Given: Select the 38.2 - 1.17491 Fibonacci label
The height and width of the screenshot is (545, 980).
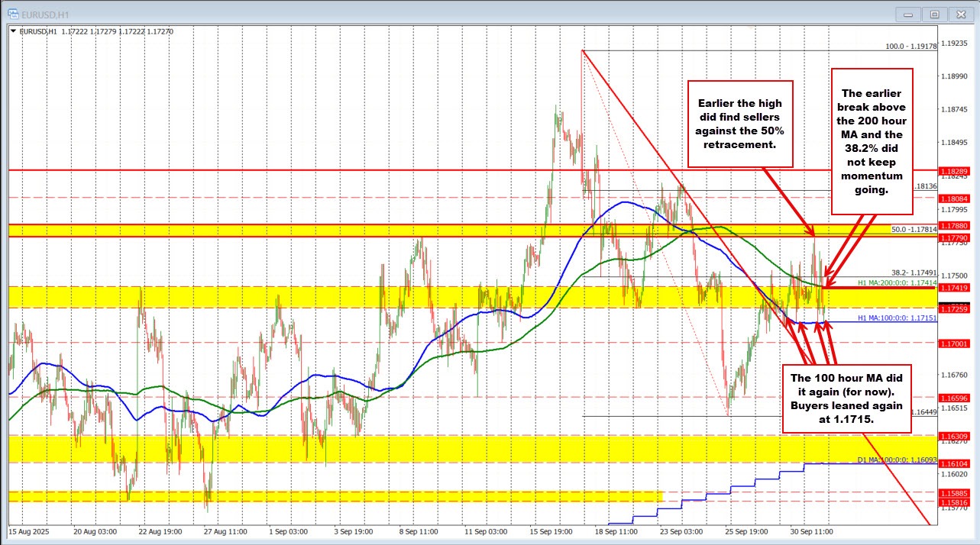Looking at the screenshot, I should pos(914,272).
